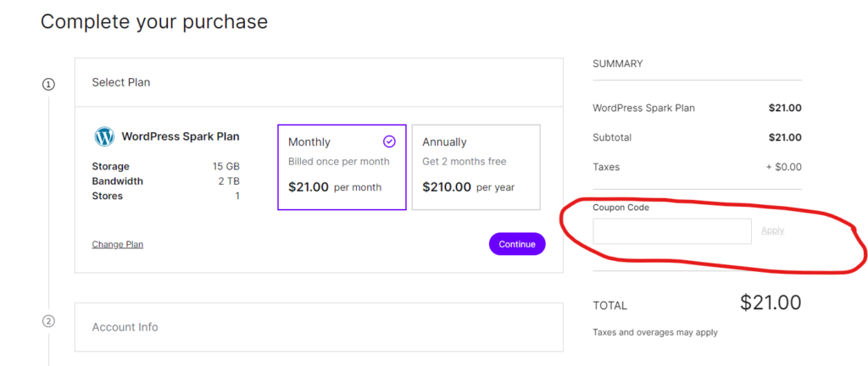The width and height of the screenshot is (868, 366).
Task: Click the WordPress Spark Plan title
Action: (x=181, y=136)
